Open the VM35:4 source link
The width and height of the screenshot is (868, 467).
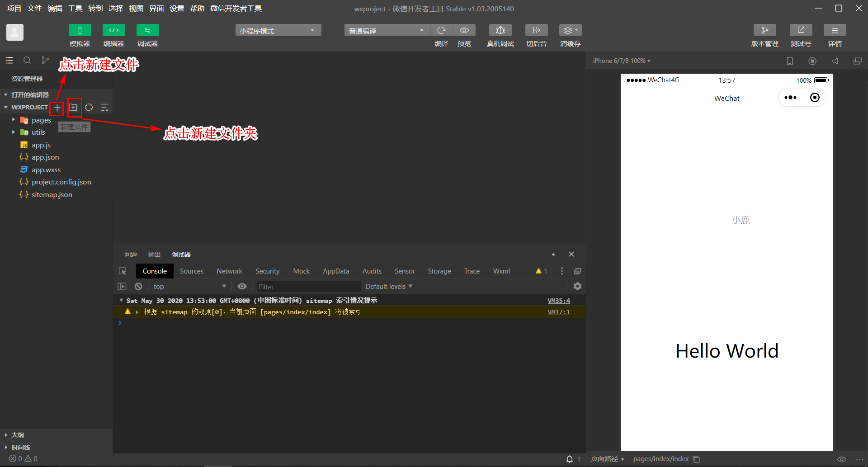point(559,301)
